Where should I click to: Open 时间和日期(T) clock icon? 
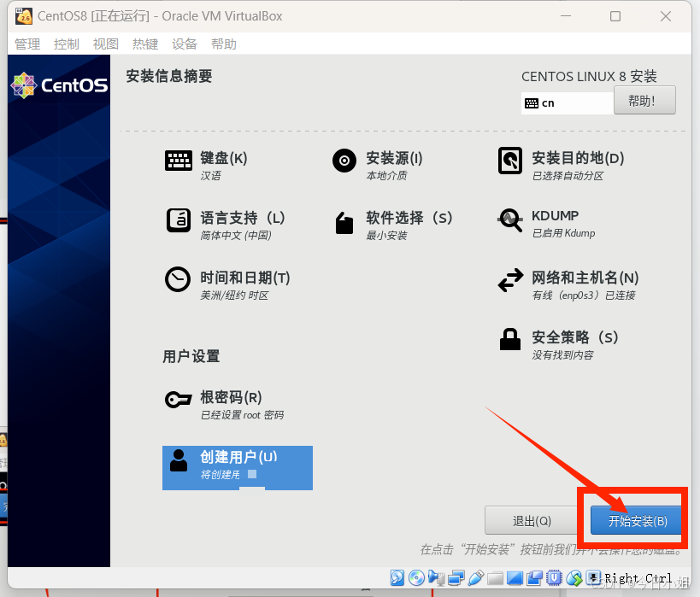[178, 279]
